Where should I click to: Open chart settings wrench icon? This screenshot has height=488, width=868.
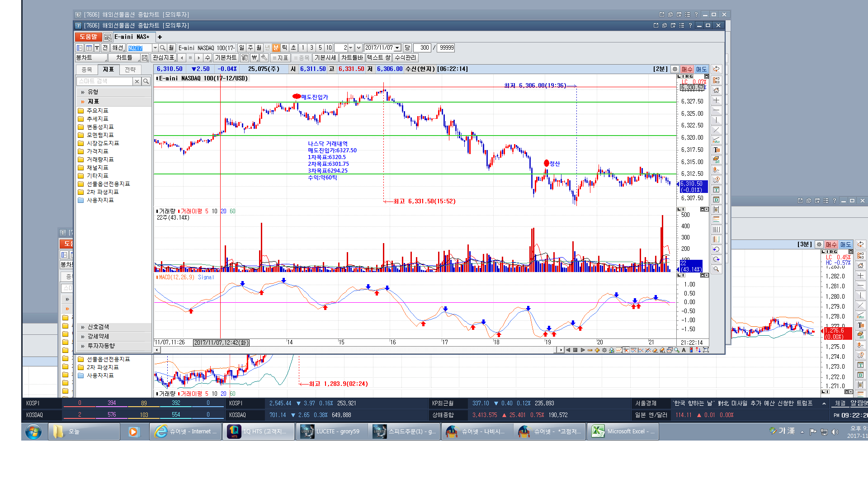(264, 58)
